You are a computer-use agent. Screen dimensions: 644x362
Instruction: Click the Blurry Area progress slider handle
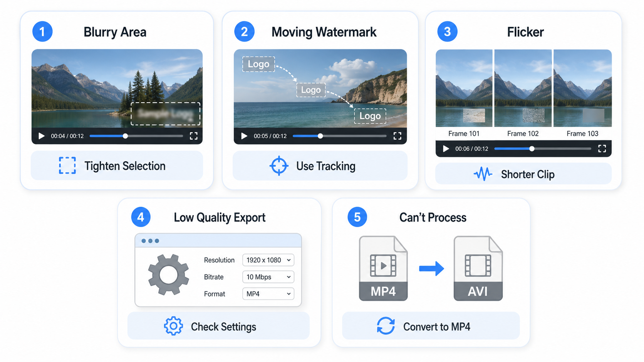(x=125, y=136)
